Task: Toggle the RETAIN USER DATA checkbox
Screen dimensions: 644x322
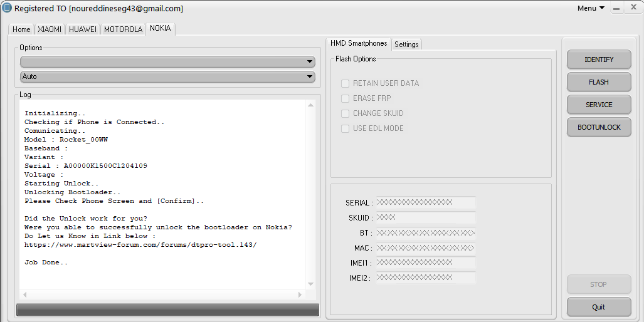Action: point(345,83)
